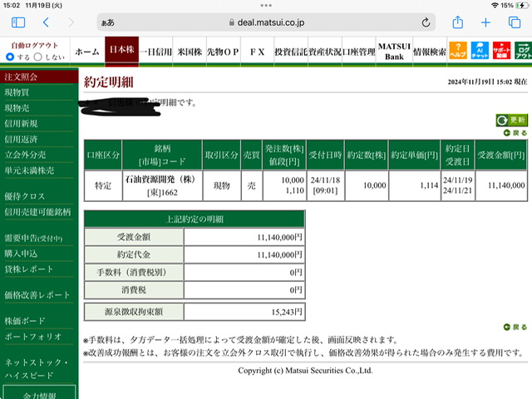
Task: Toggle the Safari sidebar icon
Action: (18, 22)
